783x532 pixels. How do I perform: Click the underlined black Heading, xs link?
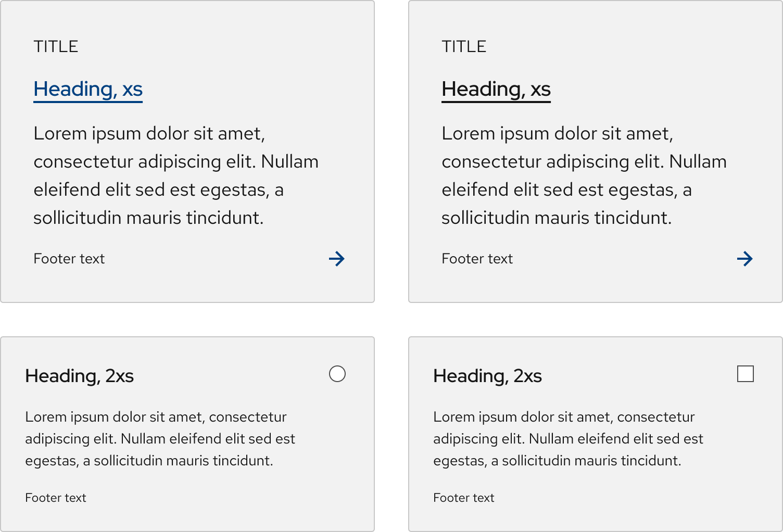click(496, 89)
